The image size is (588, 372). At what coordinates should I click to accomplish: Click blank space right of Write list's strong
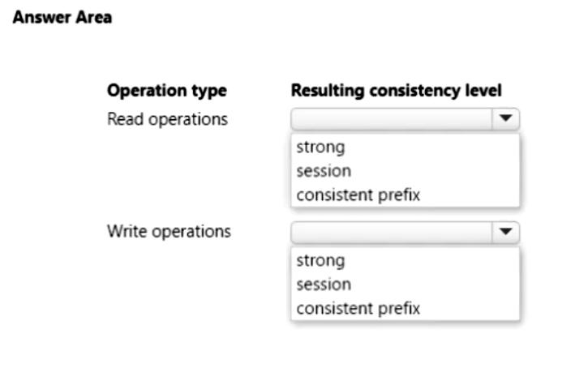431,260
